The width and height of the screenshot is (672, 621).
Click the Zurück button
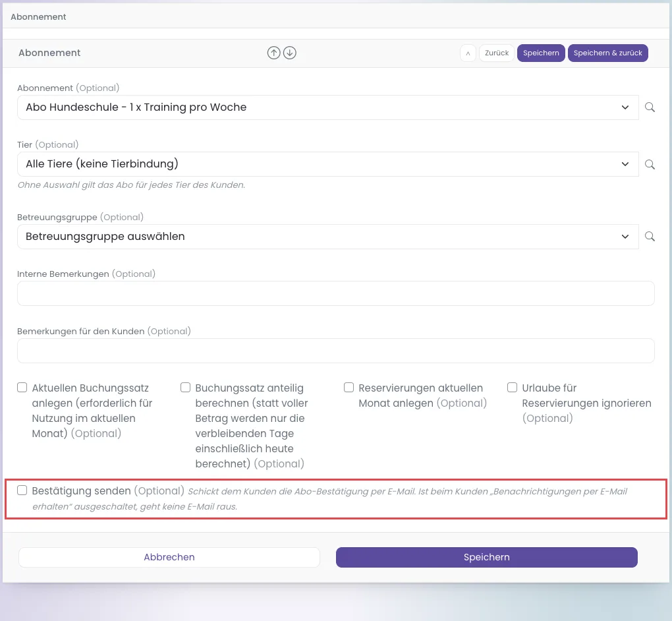pos(497,53)
